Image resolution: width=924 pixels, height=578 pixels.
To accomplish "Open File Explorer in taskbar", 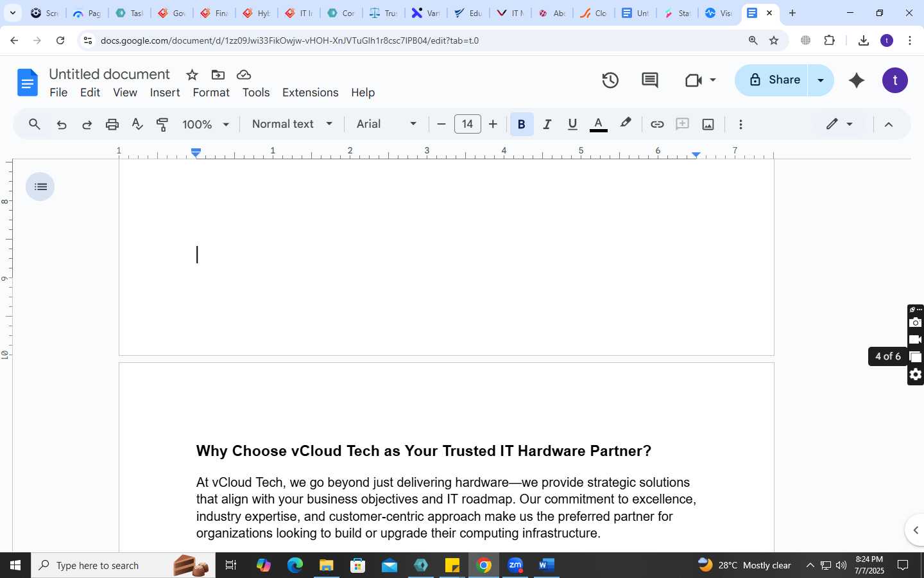I will 327,565.
